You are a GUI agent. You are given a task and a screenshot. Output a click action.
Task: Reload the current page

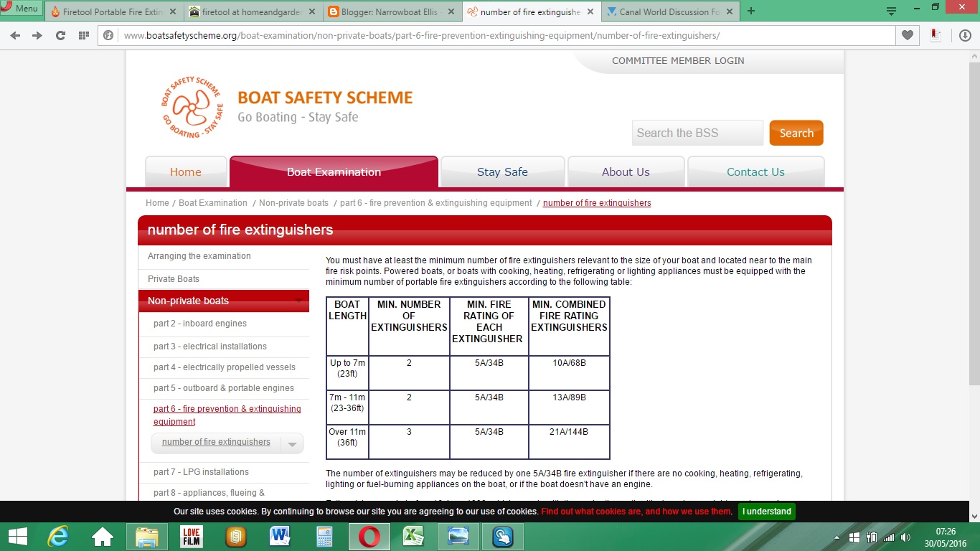(60, 36)
